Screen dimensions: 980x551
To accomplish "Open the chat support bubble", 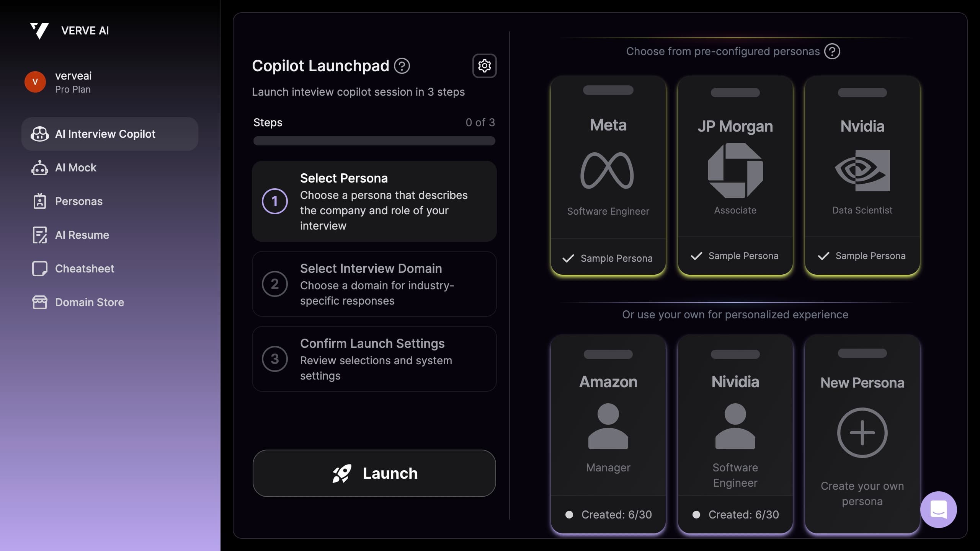I will click(x=939, y=510).
